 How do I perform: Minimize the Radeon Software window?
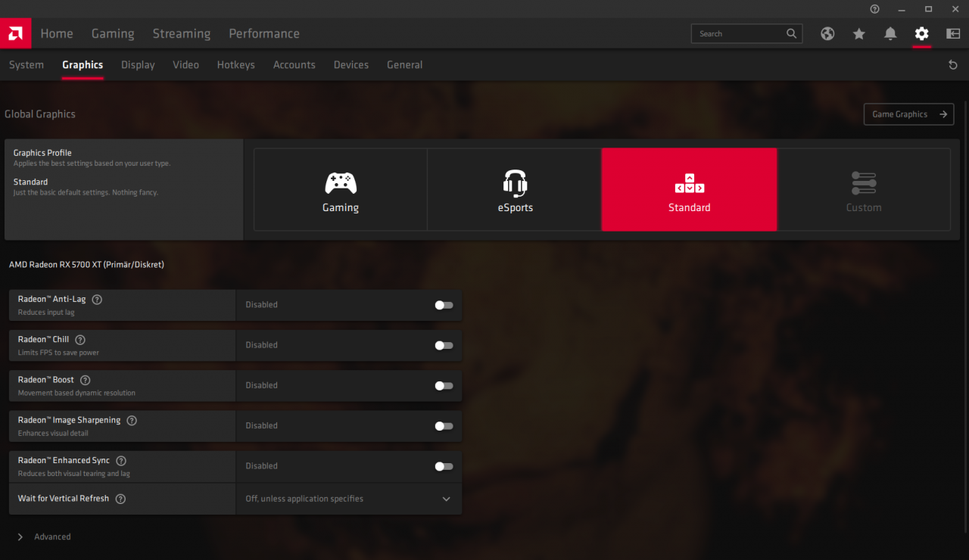tap(902, 9)
